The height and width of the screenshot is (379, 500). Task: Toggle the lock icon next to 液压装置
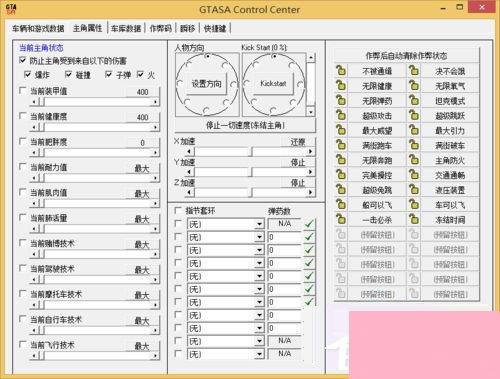(414, 190)
